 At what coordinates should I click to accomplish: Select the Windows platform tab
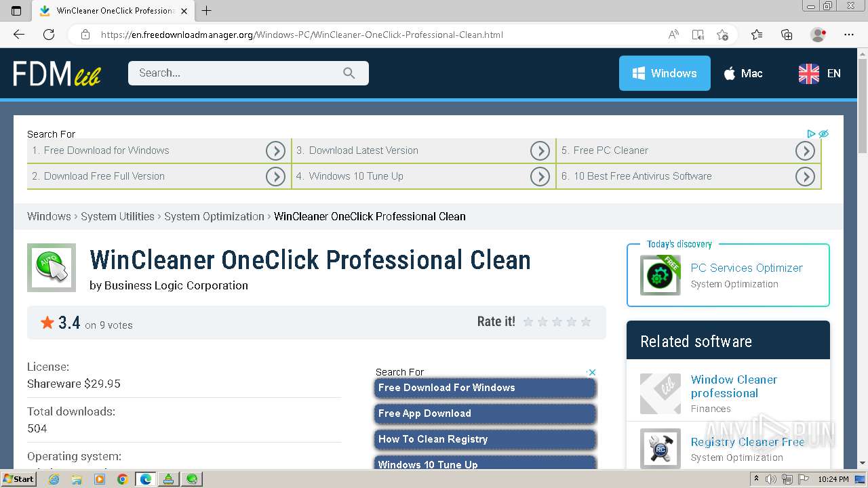tap(665, 73)
